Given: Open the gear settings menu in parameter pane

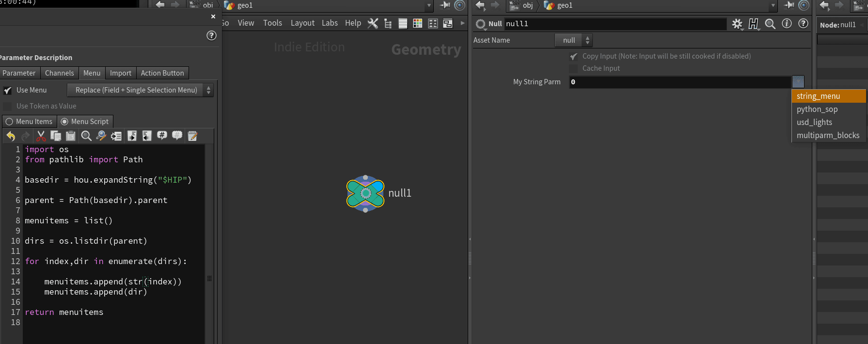Looking at the screenshot, I should (737, 24).
